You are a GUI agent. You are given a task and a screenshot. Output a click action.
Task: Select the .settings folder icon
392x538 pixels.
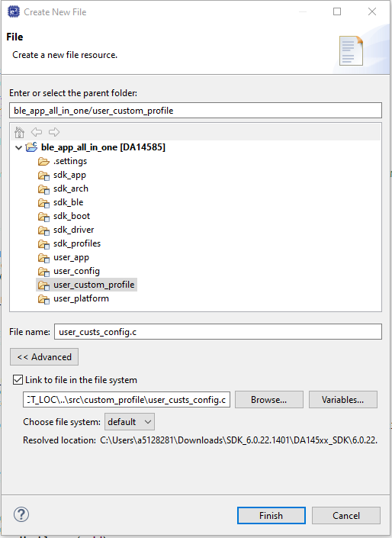pos(43,161)
